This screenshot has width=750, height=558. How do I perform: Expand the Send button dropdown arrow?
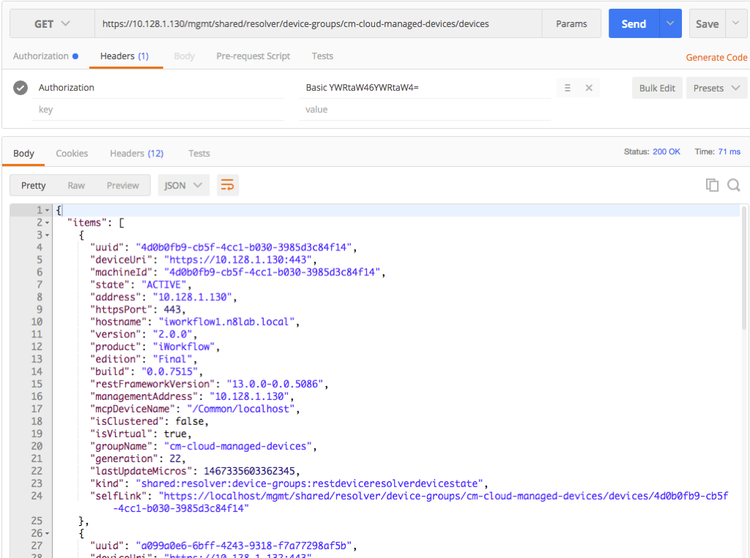tap(670, 24)
